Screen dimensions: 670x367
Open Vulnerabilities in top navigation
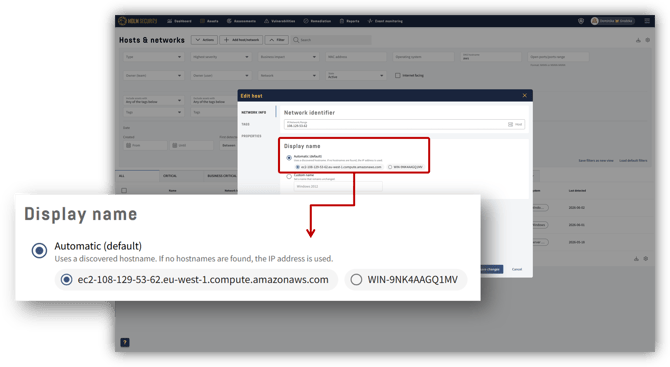click(x=279, y=21)
